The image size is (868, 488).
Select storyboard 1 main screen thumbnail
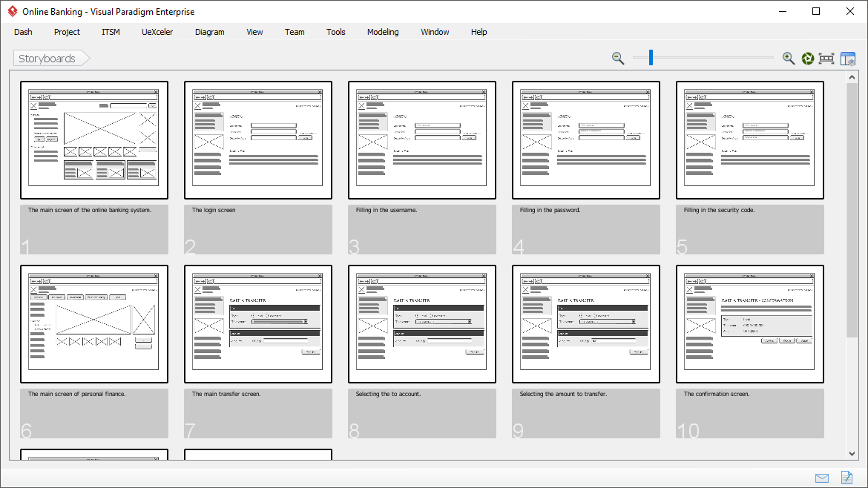[x=94, y=140]
